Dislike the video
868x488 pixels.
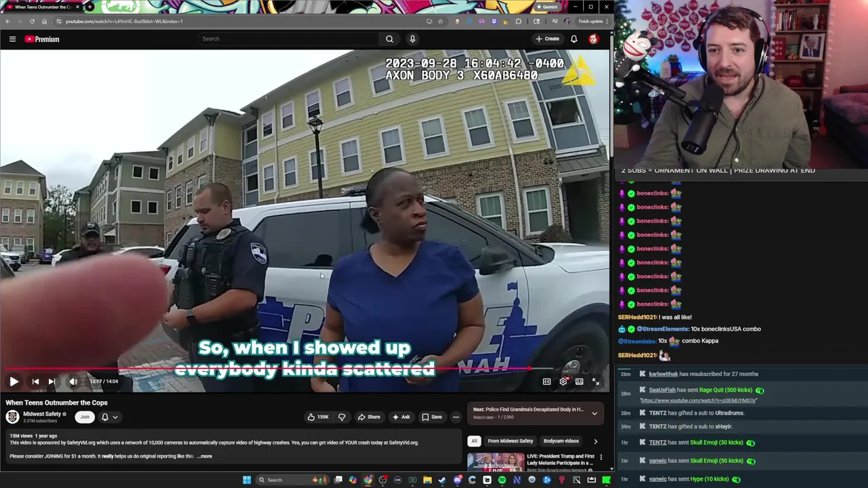342,417
